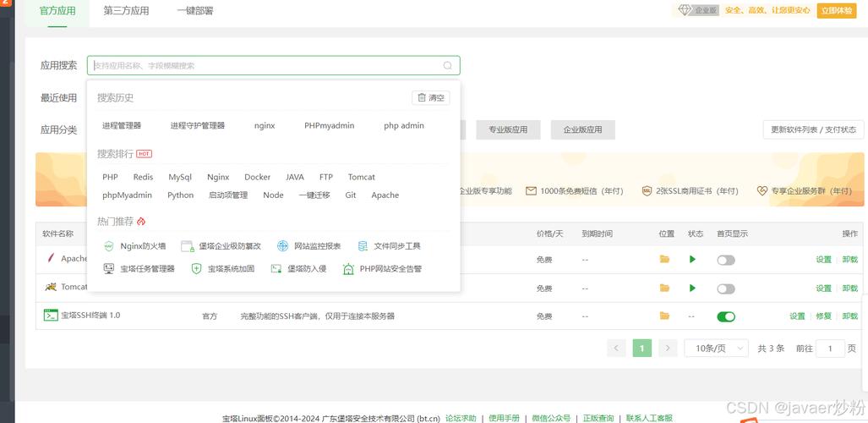Viewport: 868px width, 423px height.
Task: Choose MySql in search ranking
Action: click(x=180, y=177)
